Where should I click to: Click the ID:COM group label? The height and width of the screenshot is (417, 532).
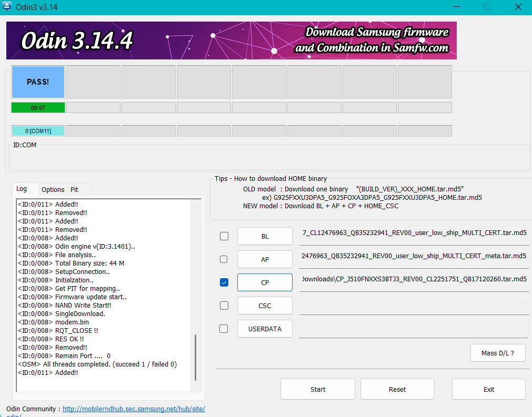point(25,145)
